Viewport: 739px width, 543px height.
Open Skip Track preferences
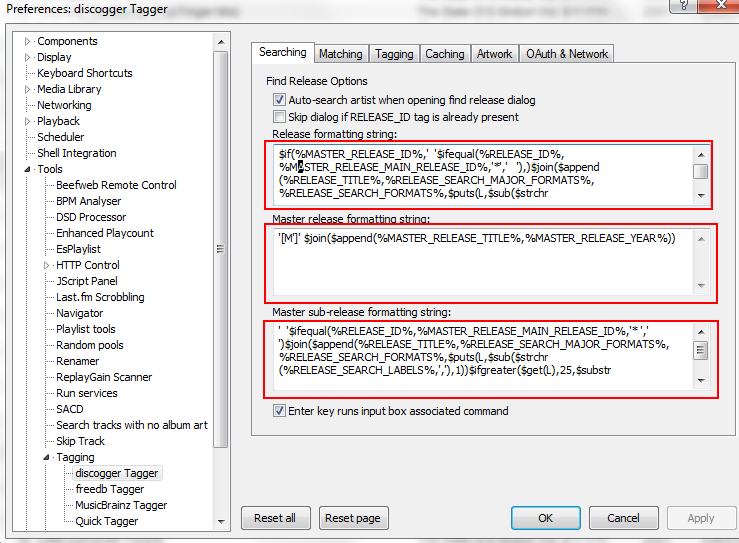point(81,442)
